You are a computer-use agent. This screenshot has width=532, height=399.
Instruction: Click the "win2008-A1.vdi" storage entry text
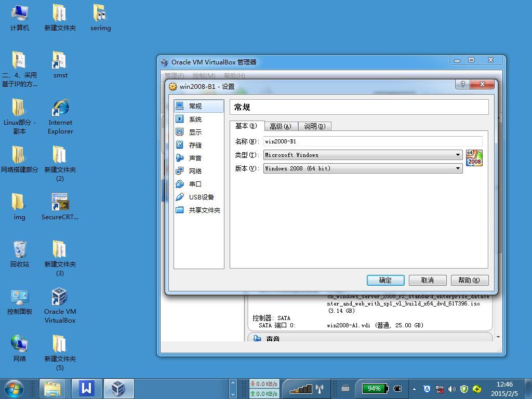click(375, 325)
